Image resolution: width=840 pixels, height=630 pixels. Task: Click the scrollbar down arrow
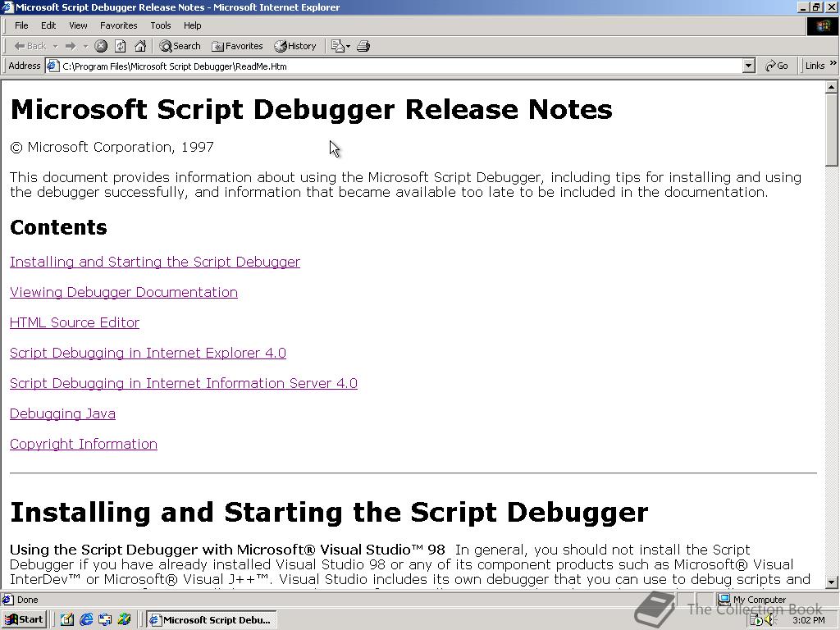pyautogui.click(x=832, y=582)
